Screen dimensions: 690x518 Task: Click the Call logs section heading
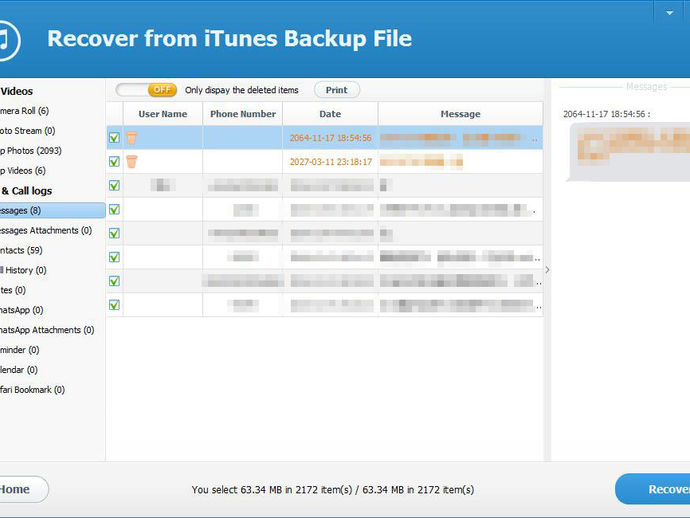coord(26,191)
